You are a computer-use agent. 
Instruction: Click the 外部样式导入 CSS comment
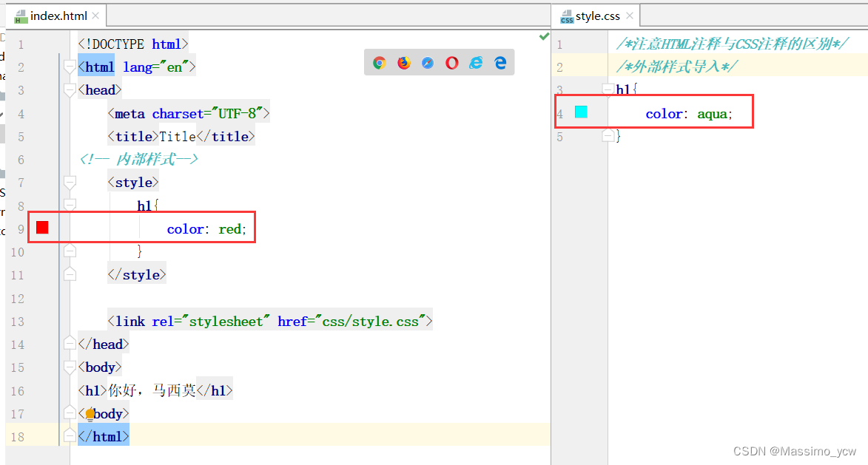(x=676, y=67)
